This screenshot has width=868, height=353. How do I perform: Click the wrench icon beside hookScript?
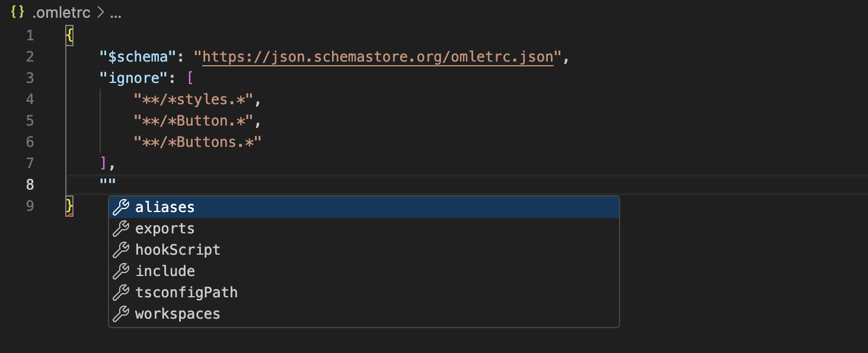point(121,250)
